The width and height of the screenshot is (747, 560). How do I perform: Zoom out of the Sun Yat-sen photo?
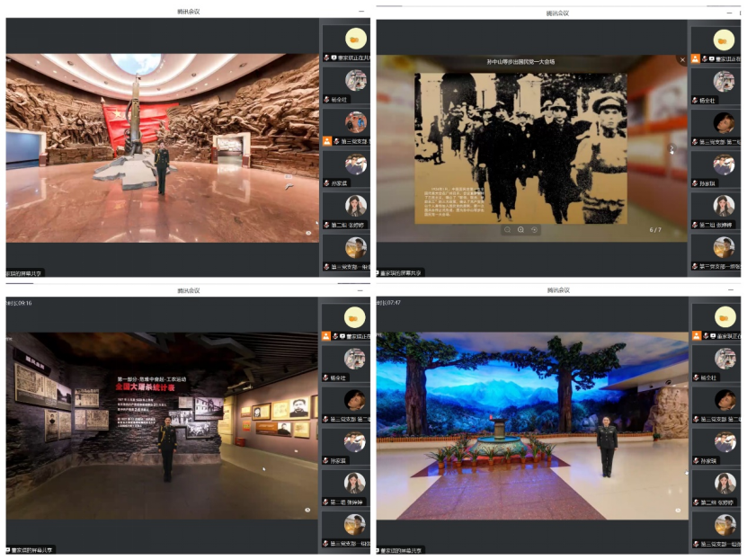[507, 230]
